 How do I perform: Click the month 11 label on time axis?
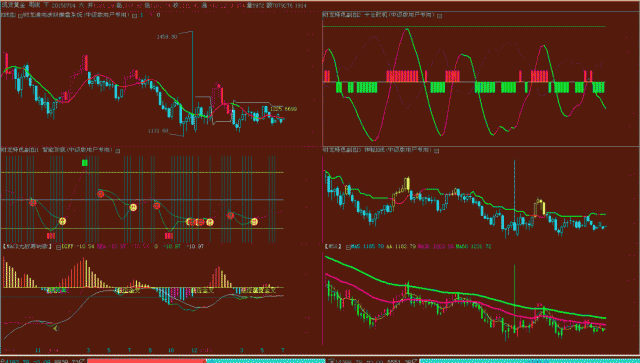[38, 350]
